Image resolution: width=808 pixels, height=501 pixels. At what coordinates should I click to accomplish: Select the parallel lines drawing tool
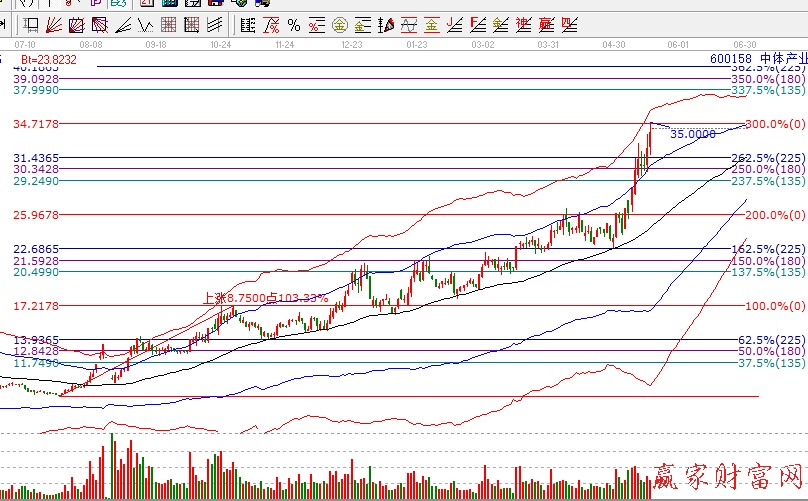(215, 25)
